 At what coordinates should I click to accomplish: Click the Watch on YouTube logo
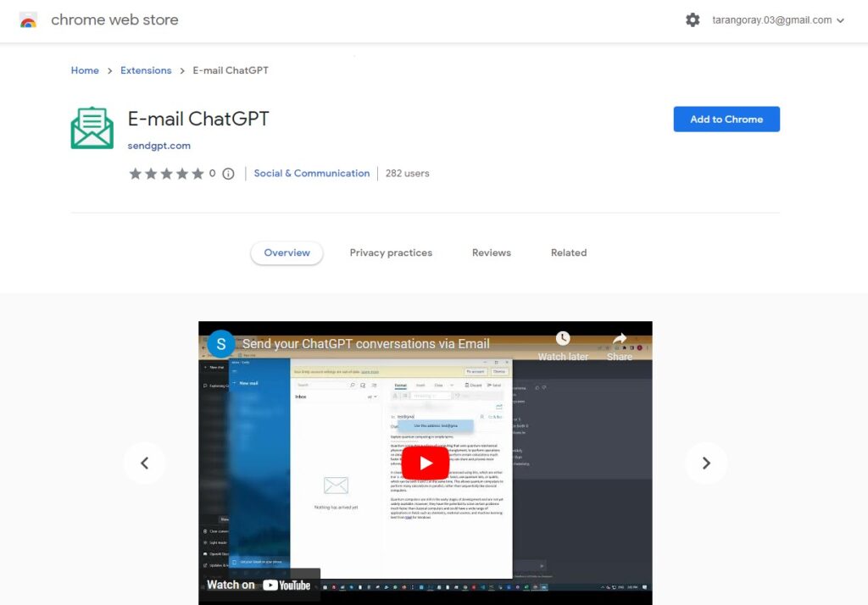coord(259,584)
